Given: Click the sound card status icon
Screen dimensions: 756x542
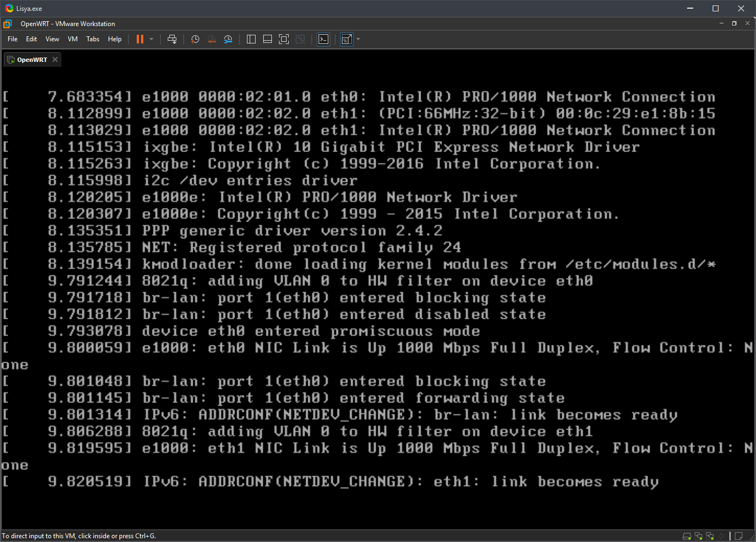Looking at the screenshot, I should [x=721, y=536].
